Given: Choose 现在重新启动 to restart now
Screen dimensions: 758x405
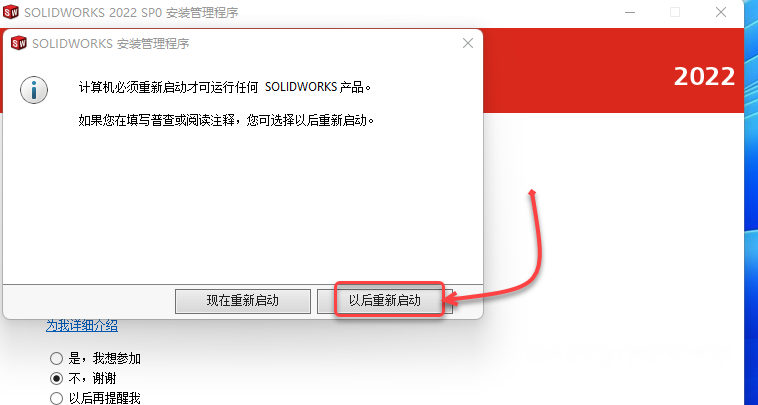Looking at the screenshot, I should pos(243,301).
